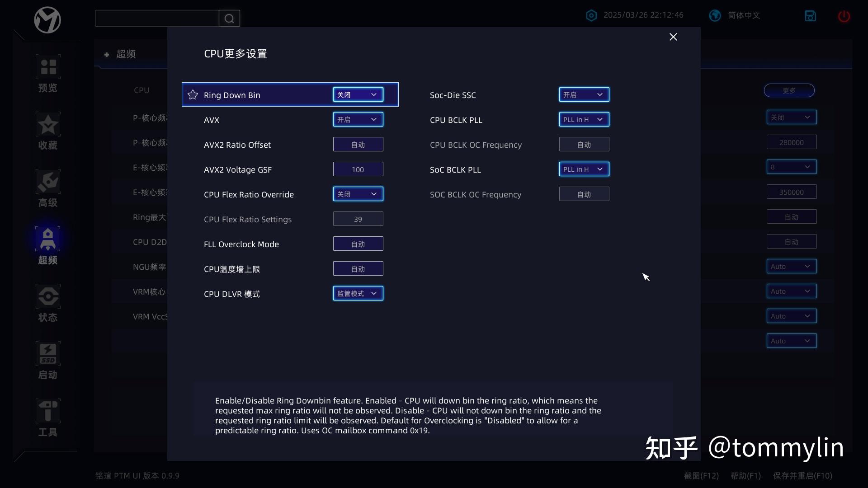Open the 预览 overview sidebar icon
The image size is (868, 488).
(x=48, y=67)
